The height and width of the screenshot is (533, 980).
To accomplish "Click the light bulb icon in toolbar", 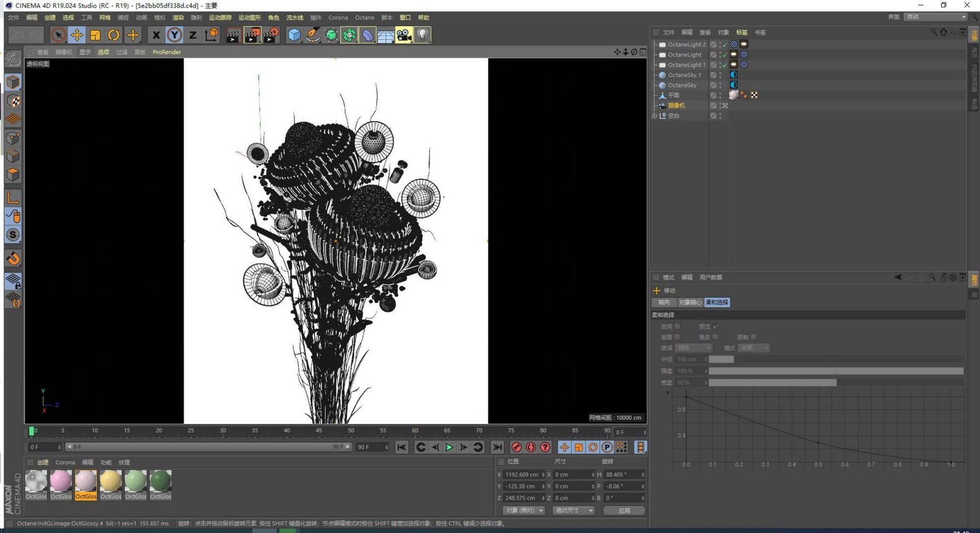I will (x=422, y=35).
